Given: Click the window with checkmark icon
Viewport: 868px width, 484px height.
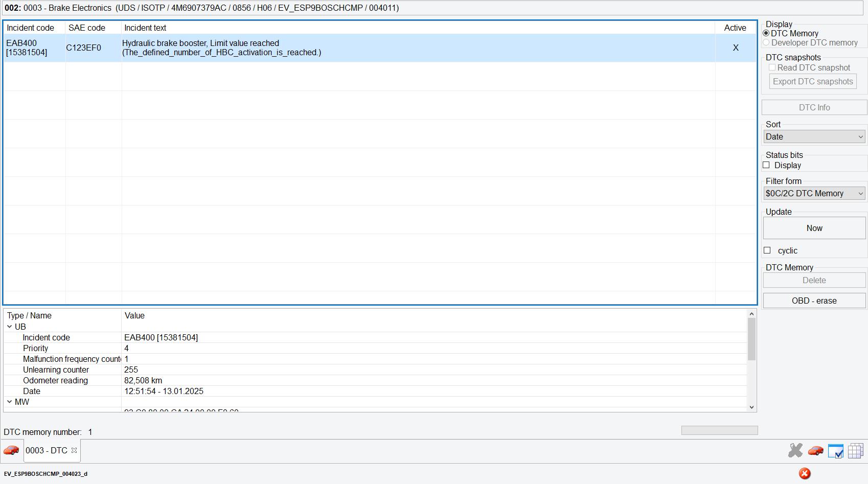Looking at the screenshot, I should 835,451.
